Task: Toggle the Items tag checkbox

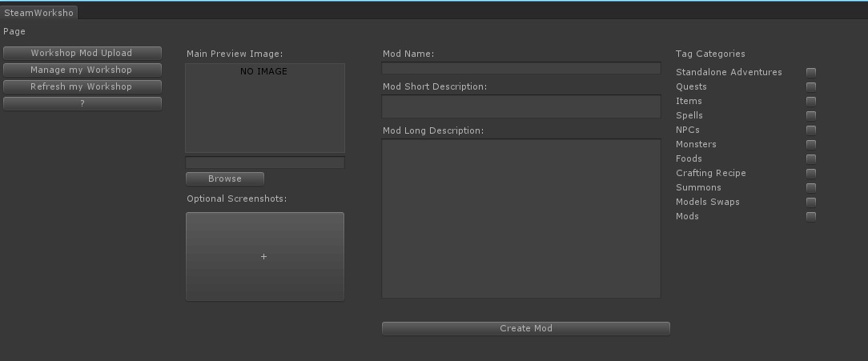Action: (811, 101)
